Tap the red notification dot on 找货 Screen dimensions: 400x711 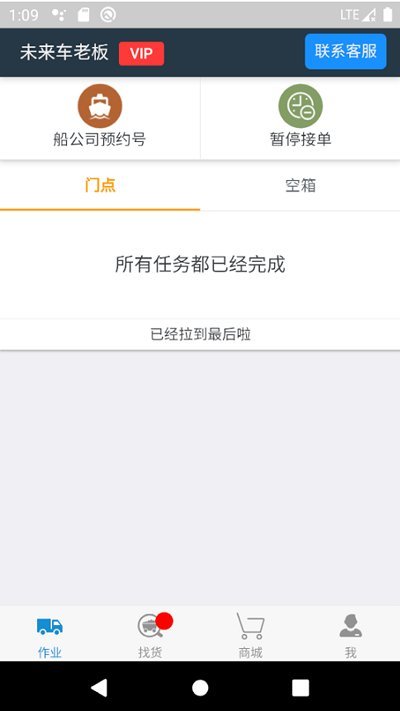coord(164,621)
